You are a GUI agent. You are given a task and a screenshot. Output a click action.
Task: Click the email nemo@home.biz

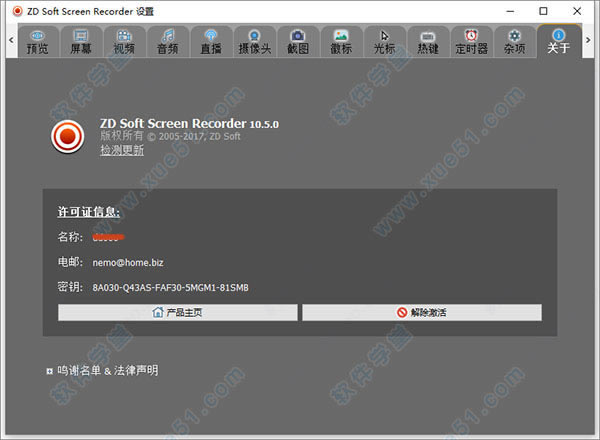pos(128,263)
